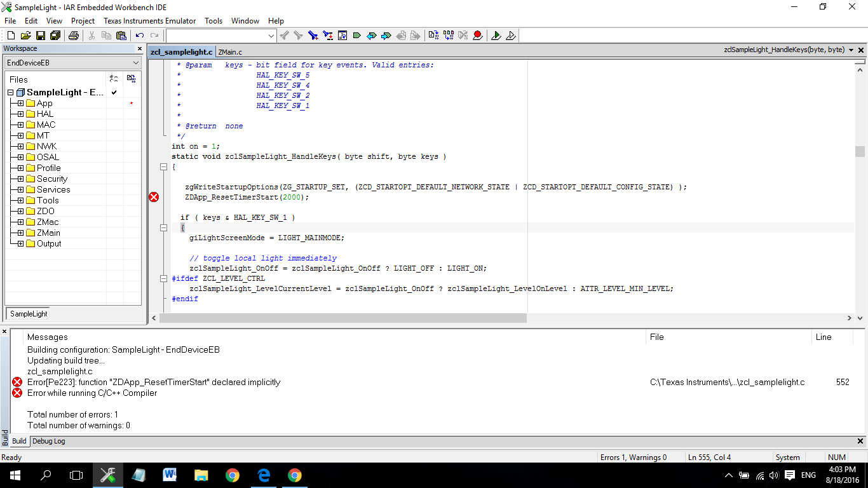
Task: Open Windows Start menu
Action: click(15, 475)
